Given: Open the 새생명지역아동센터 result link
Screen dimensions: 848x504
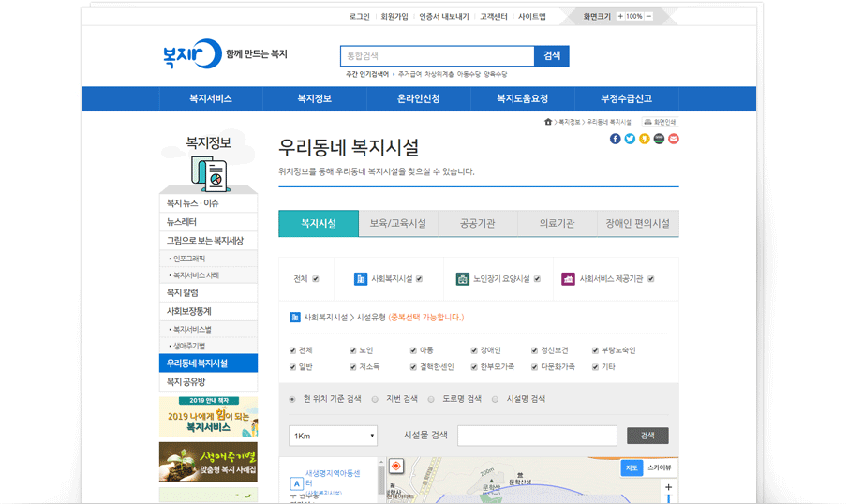Looking at the screenshot, I should [x=332, y=478].
